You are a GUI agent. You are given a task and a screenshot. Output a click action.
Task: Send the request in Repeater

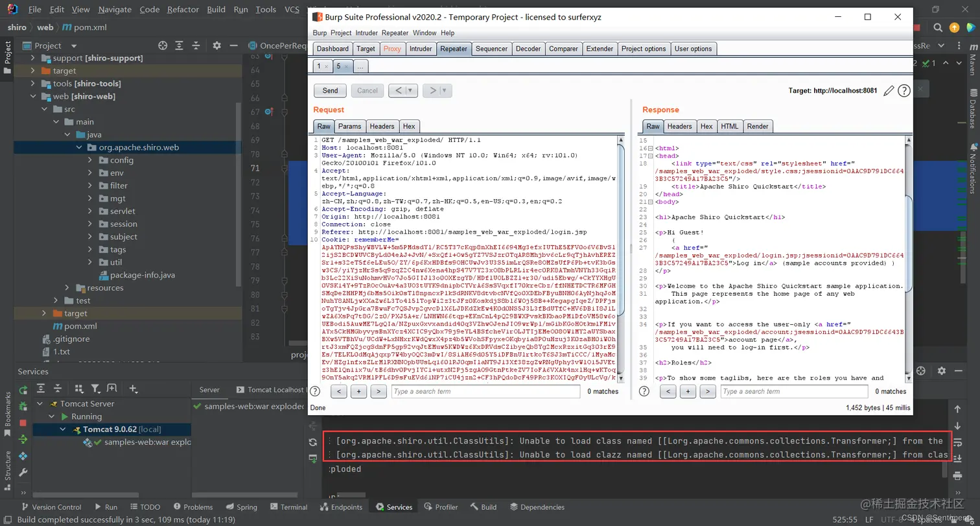pyautogui.click(x=330, y=91)
